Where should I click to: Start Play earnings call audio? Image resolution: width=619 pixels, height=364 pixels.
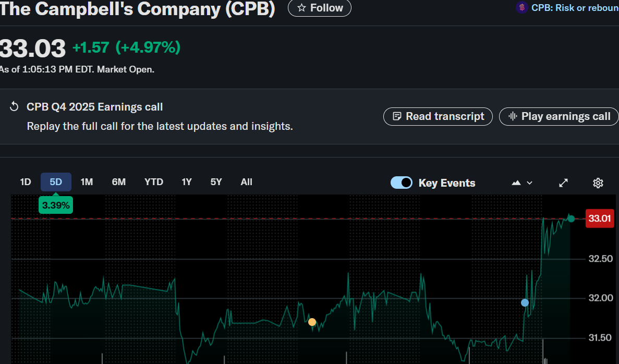(559, 116)
